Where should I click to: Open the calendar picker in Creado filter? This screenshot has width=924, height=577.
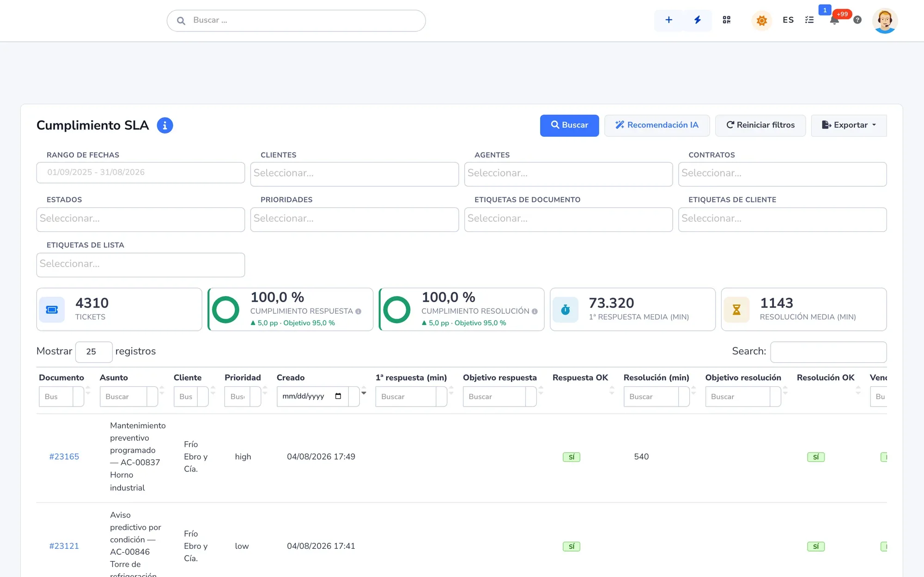338,396
